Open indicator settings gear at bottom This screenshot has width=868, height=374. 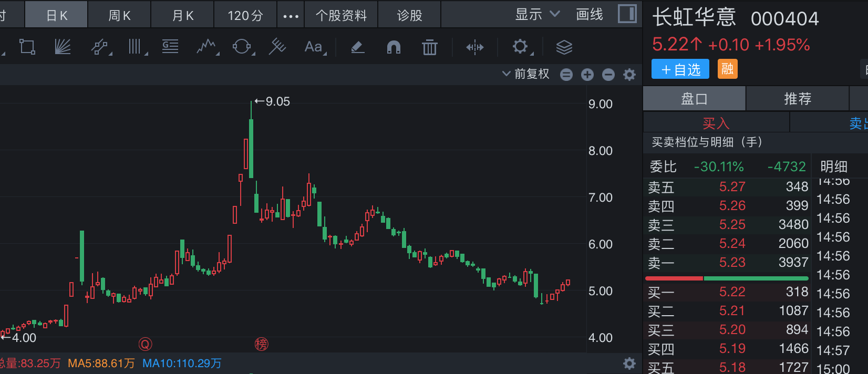click(629, 363)
